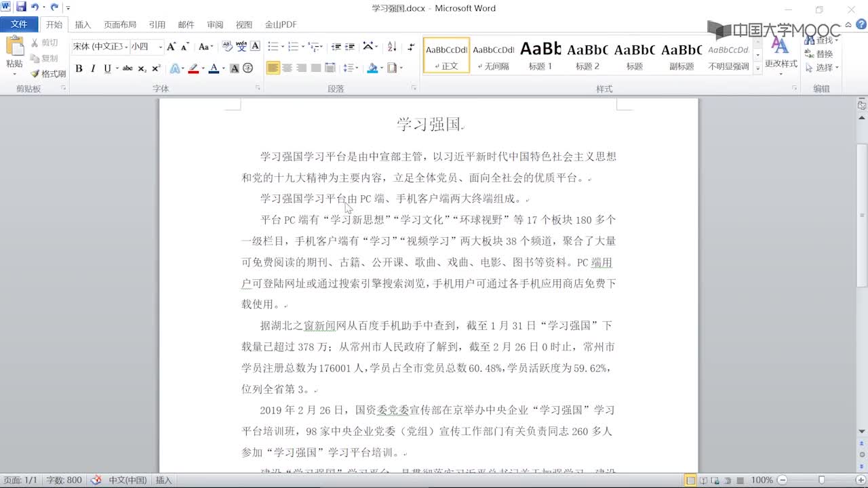
Task: Expand the bullets list dropdown arrow
Action: 281,47
